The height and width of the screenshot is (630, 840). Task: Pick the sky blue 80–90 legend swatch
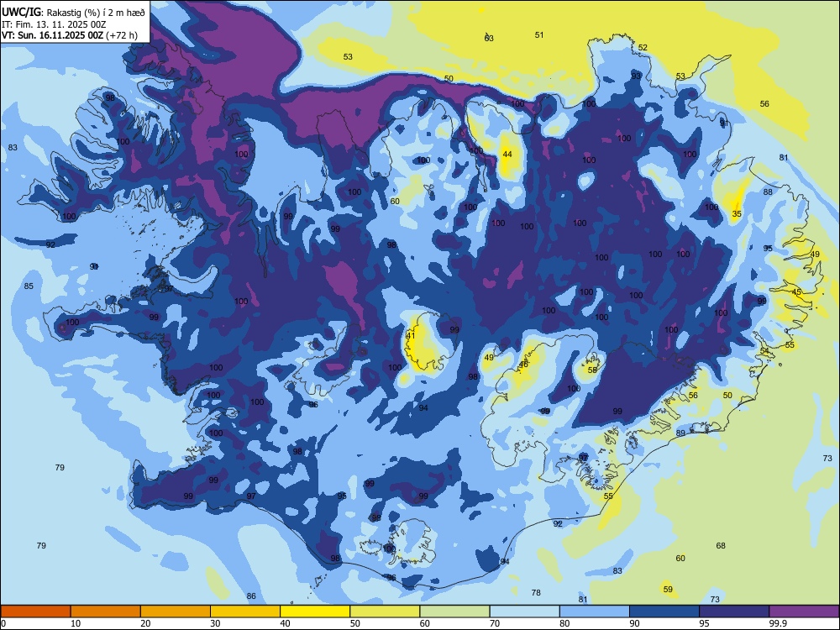(595, 612)
